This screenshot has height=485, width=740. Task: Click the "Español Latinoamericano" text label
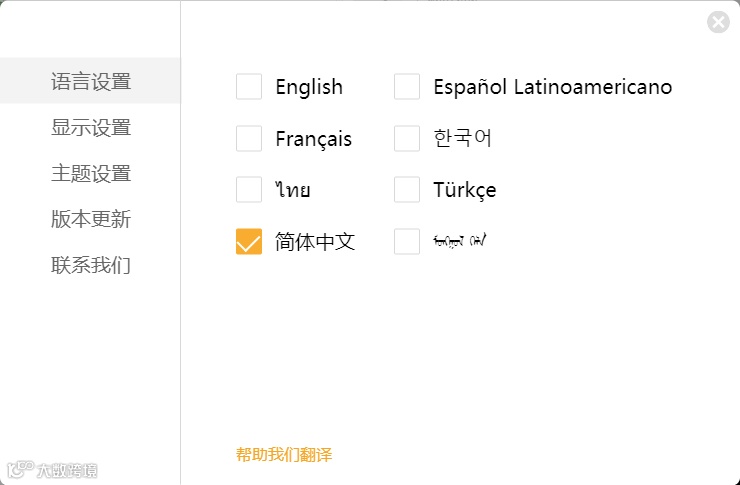point(552,87)
